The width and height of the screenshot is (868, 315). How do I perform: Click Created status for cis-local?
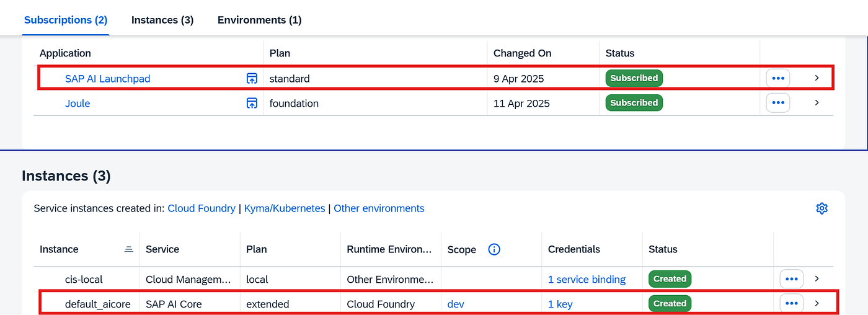point(670,279)
